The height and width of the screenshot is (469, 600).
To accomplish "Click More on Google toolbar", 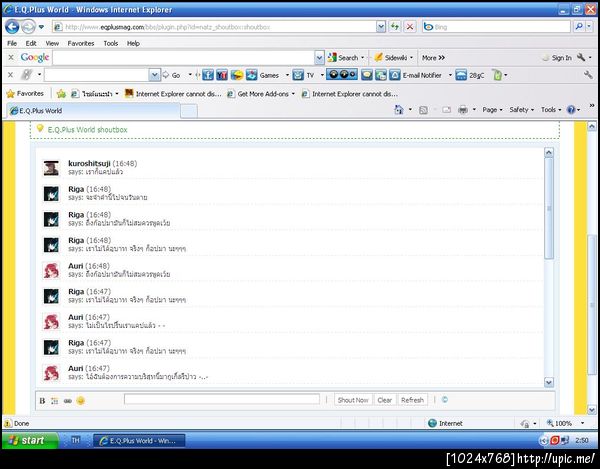I will point(433,58).
